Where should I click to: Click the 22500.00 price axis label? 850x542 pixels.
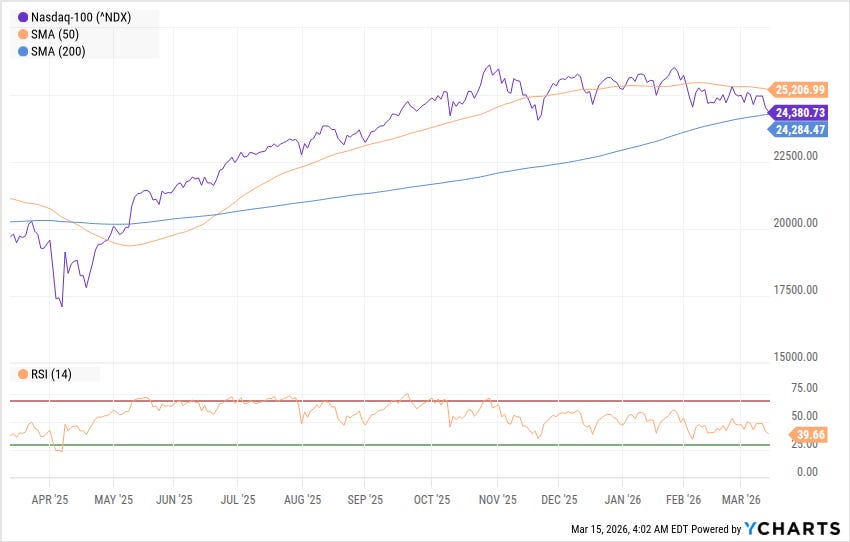point(795,156)
